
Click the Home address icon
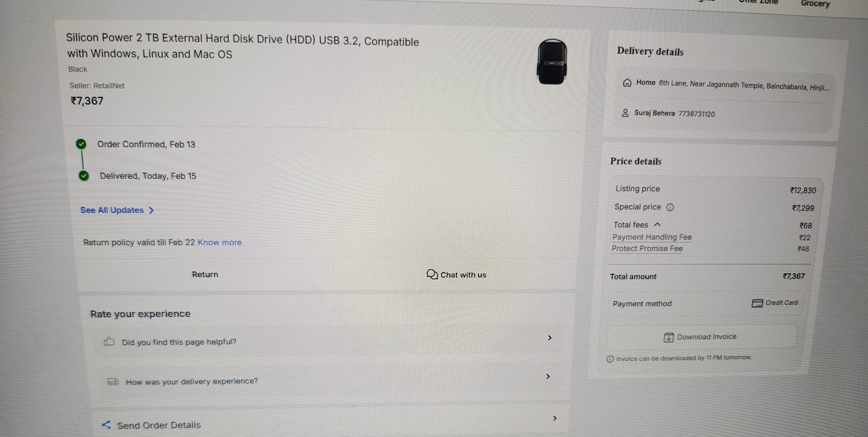pos(627,83)
